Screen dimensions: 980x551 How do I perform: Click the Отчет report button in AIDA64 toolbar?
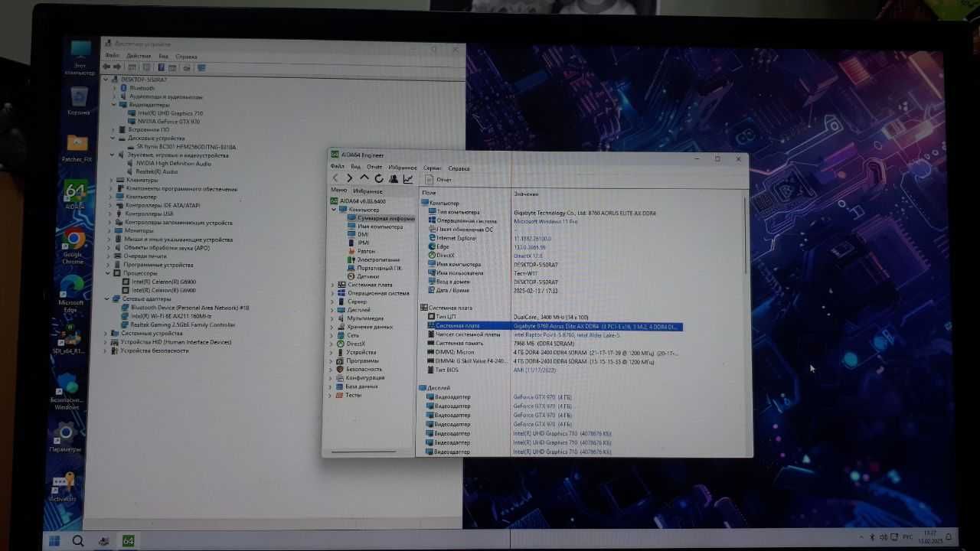[439, 179]
